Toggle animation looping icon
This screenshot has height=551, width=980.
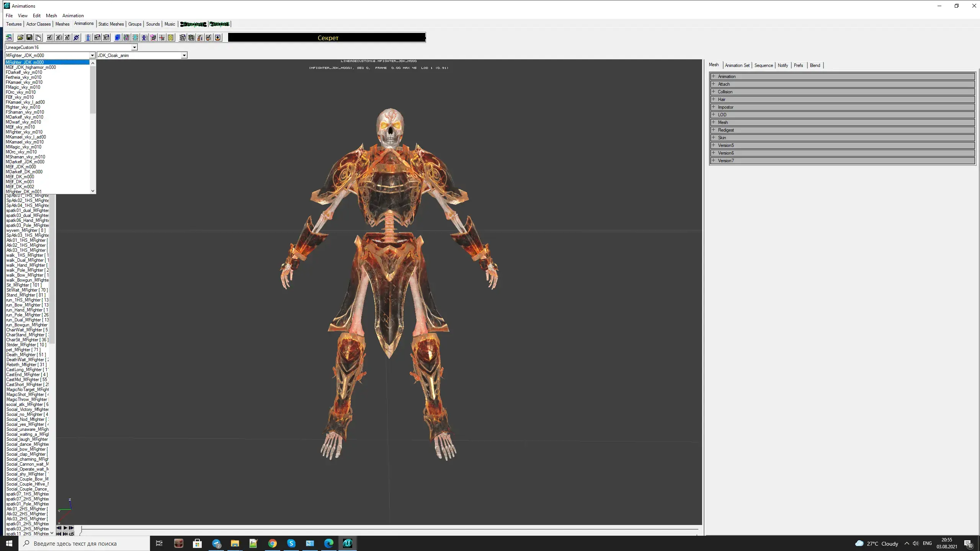[x=72, y=533]
